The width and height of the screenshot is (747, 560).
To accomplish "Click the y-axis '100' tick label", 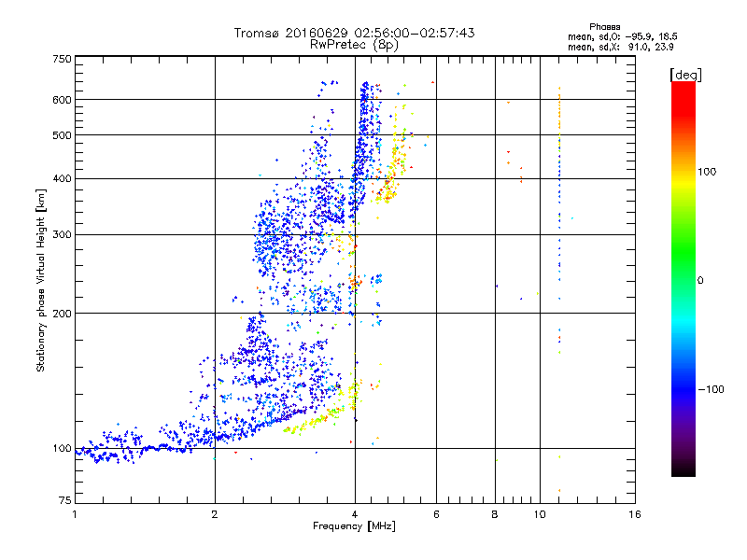I will [x=62, y=449].
